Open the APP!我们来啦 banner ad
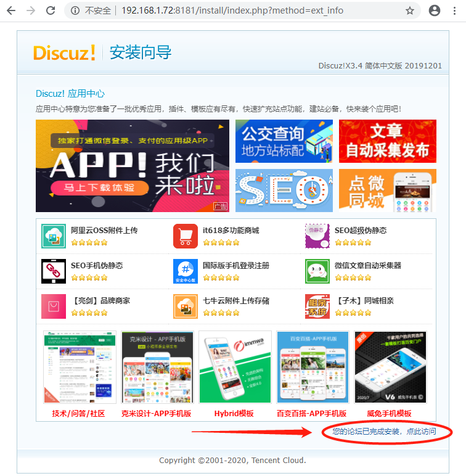The image size is (466, 476). pos(133,166)
